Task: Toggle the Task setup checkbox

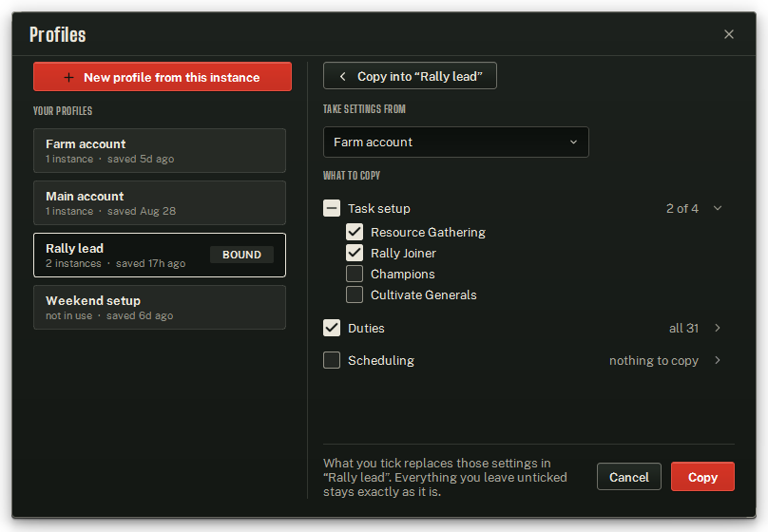Action: click(x=332, y=208)
